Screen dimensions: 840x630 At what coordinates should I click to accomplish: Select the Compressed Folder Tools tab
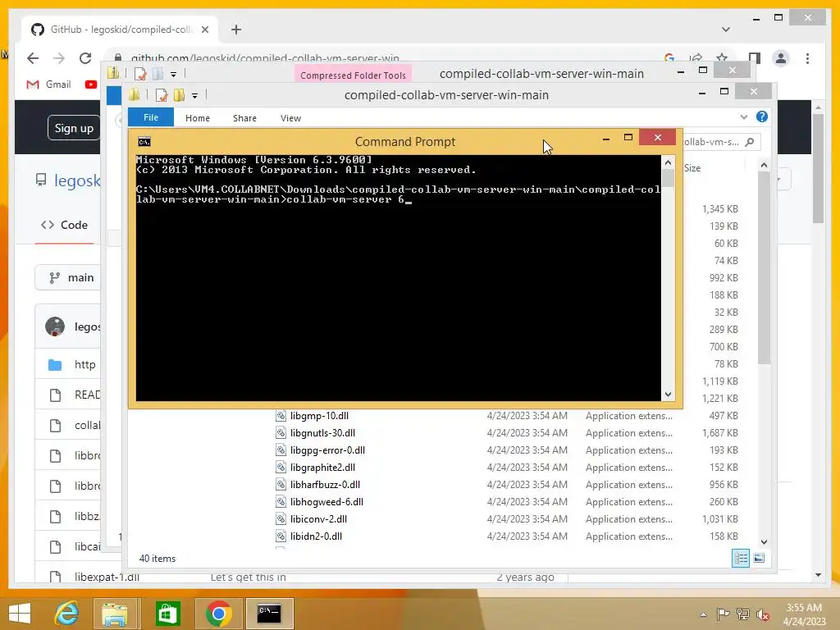353,75
